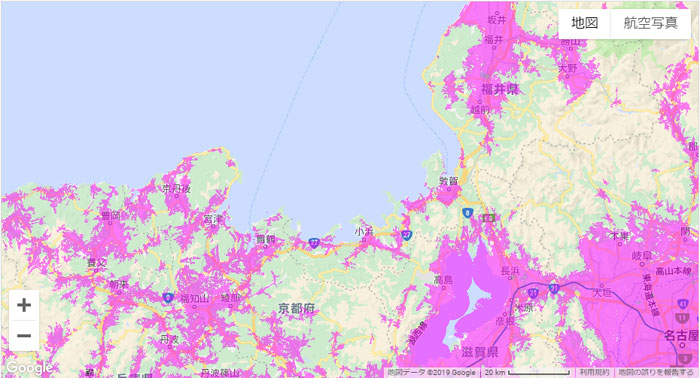Click route 8 shield below 敦賀
The width and height of the screenshot is (700, 378).
coord(467,213)
